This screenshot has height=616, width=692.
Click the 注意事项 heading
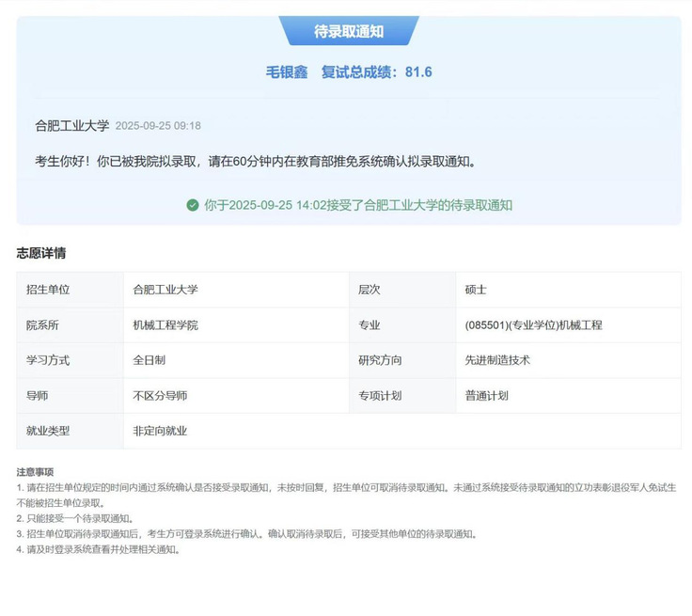(x=36, y=472)
